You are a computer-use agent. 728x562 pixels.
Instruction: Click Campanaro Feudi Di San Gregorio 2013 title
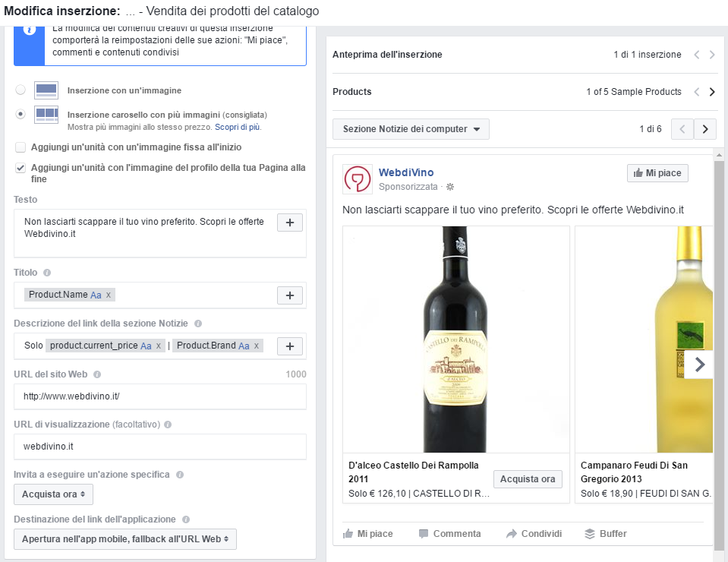pyautogui.click(x=634, y=472)
